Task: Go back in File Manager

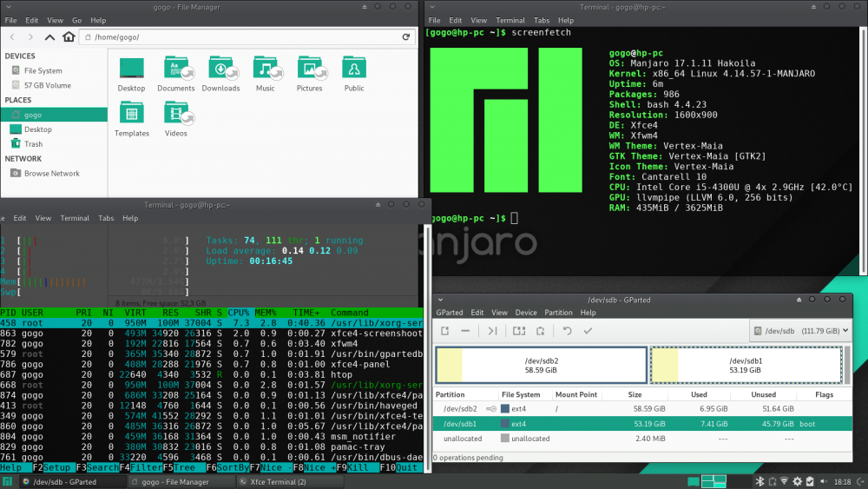Action: pyautogui.click(x=12, y=37)
